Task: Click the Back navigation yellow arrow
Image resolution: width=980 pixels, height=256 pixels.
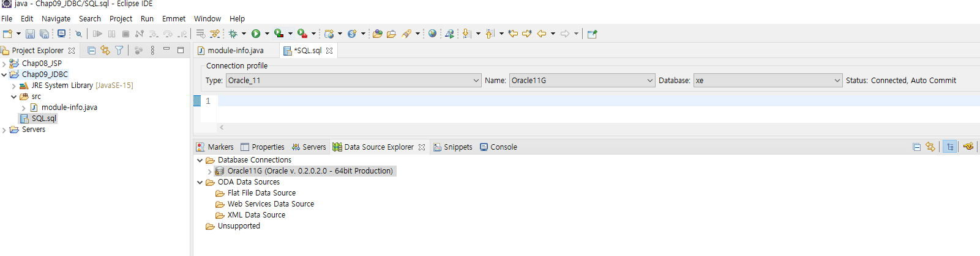Action: click(x=542, y=34)
